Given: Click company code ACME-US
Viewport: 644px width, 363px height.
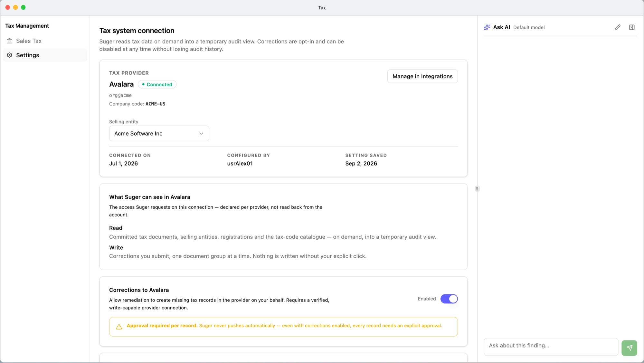Looking at the screenshot, I should pos(155,104).
